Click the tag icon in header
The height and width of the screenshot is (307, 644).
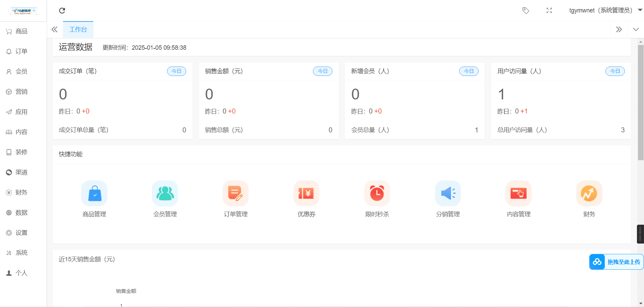[x=526, y=11]
